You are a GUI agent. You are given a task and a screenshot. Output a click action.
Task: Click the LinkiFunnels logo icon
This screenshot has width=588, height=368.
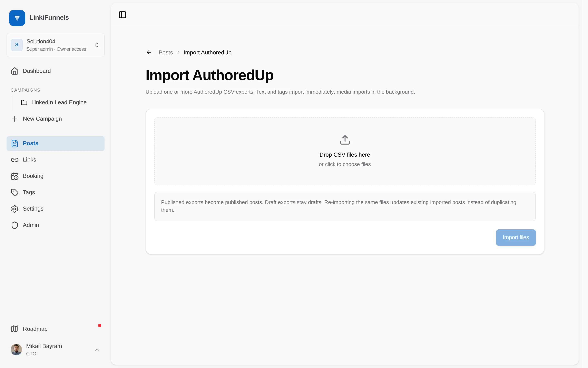[x=17, y=18]
